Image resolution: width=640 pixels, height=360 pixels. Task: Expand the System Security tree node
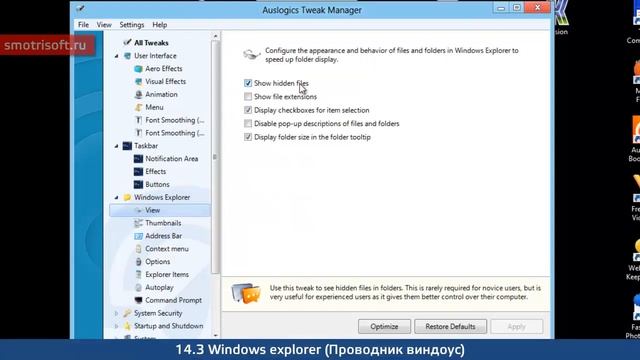pos(117,313)
